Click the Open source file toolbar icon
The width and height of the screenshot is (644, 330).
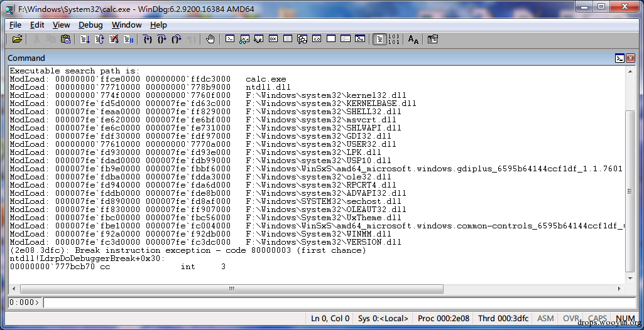click(x=17, y=40)
